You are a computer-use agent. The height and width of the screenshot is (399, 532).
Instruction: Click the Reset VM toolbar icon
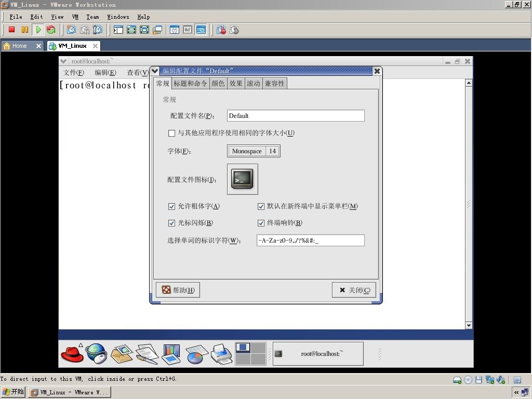51,30
